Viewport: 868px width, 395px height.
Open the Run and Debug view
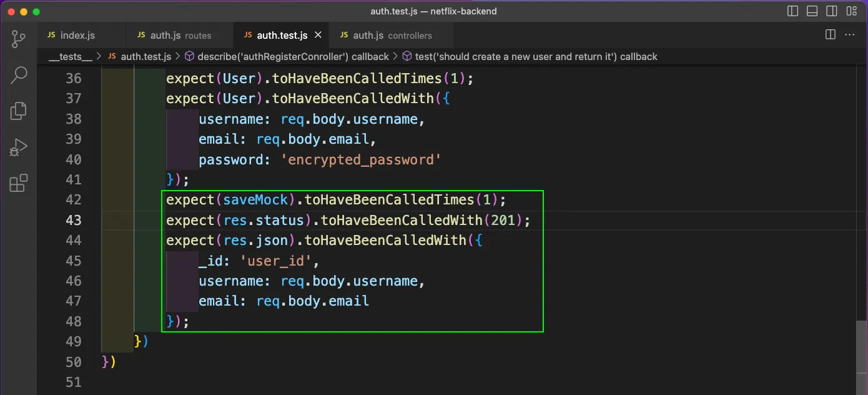[x=19, y=147]
